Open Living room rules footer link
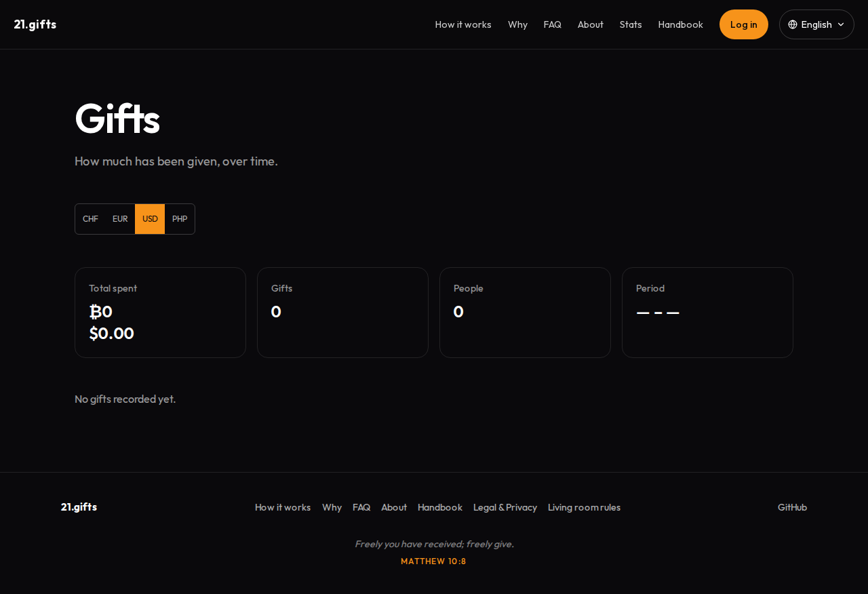 click(x=584, y=507)
